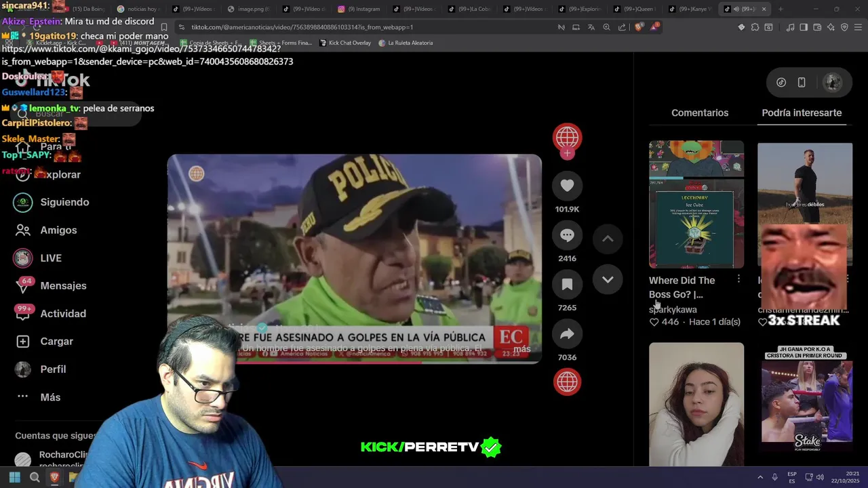
Task: Open Windows taskbar search
Action: point(35,477)
